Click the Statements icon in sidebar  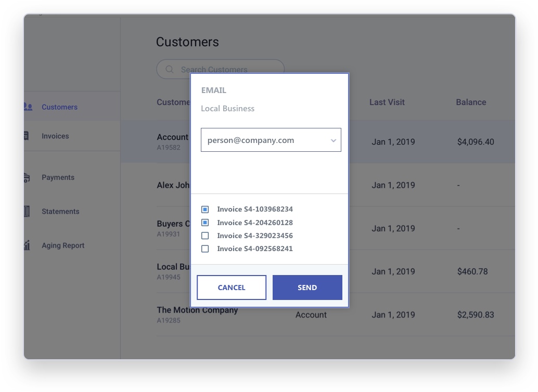click(27, 211)
